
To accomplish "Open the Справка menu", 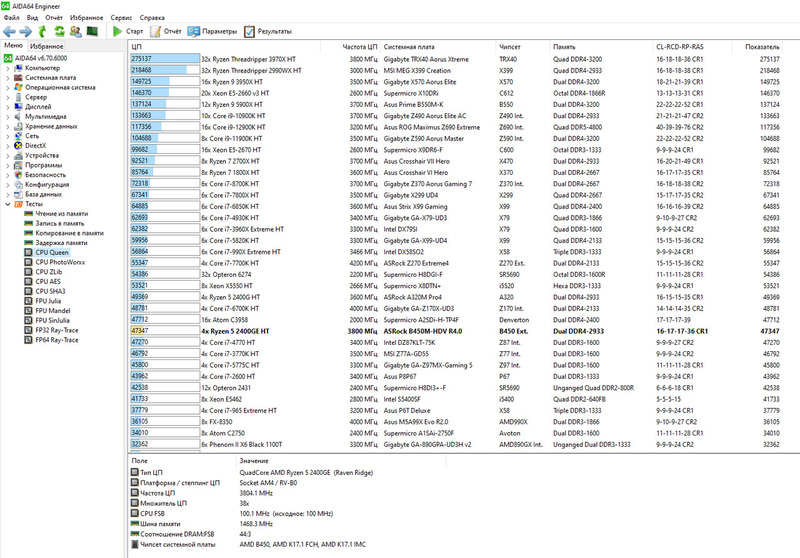I will [x=152, y=17].
